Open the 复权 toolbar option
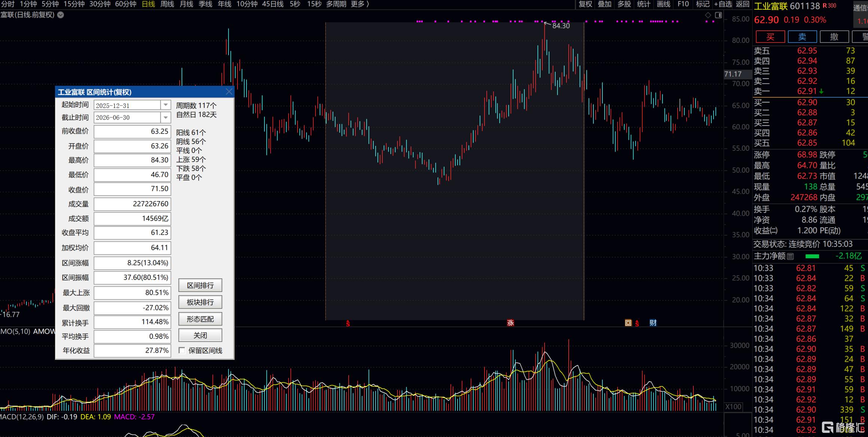Screen dimensions: 868x437 (x=586, y=4)
